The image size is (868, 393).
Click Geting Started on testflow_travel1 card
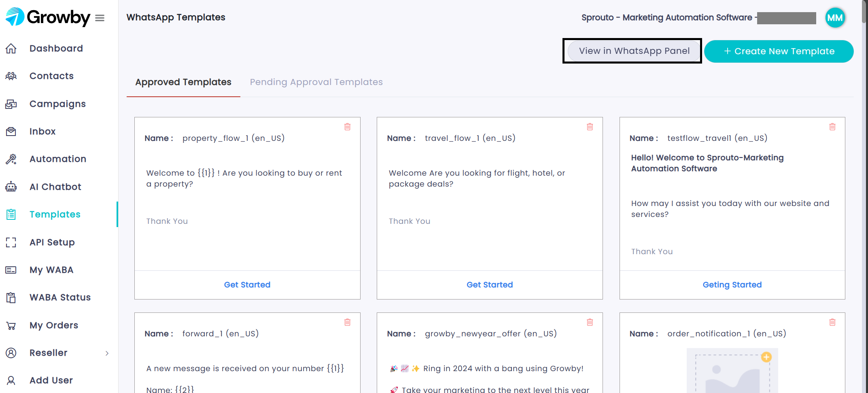tap(732, 285)
